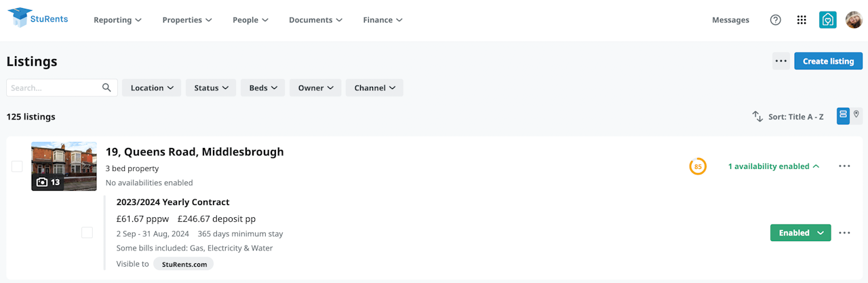Viewport: 868px width, 283px height.
Task: Open the apps grid icon
Action: click(x=802, y=20)
